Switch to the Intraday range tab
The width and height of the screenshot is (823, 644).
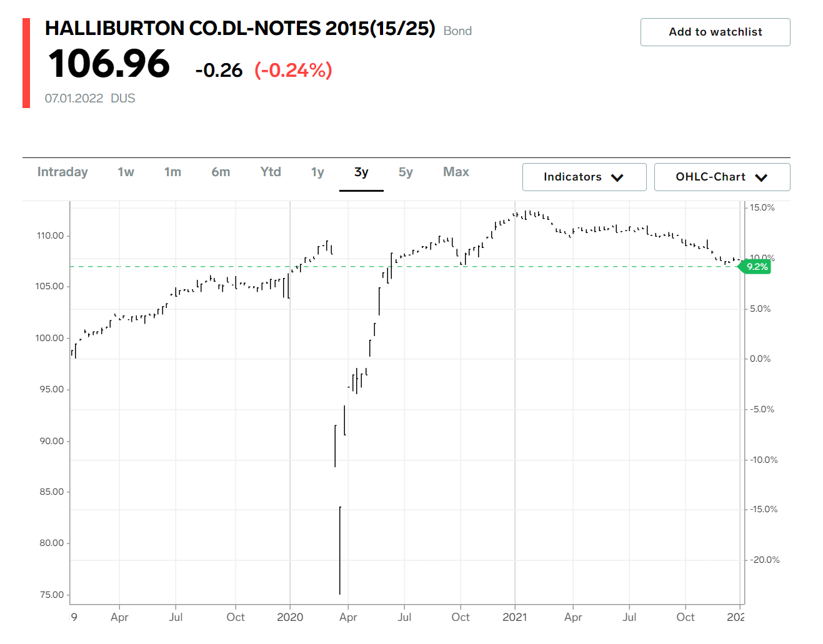(x=62, y=172)
